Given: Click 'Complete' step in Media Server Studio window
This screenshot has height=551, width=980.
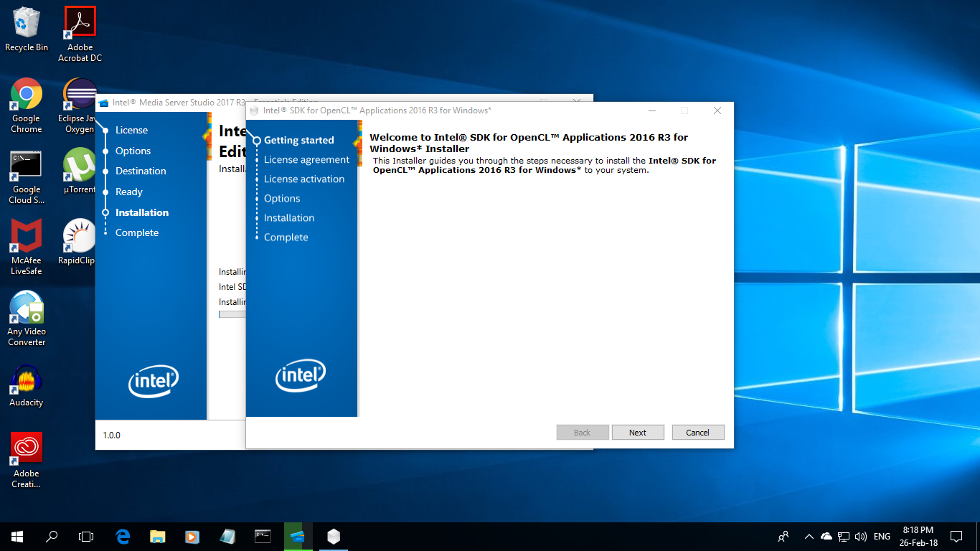Looking at the screenshot, I should (137, 233).
